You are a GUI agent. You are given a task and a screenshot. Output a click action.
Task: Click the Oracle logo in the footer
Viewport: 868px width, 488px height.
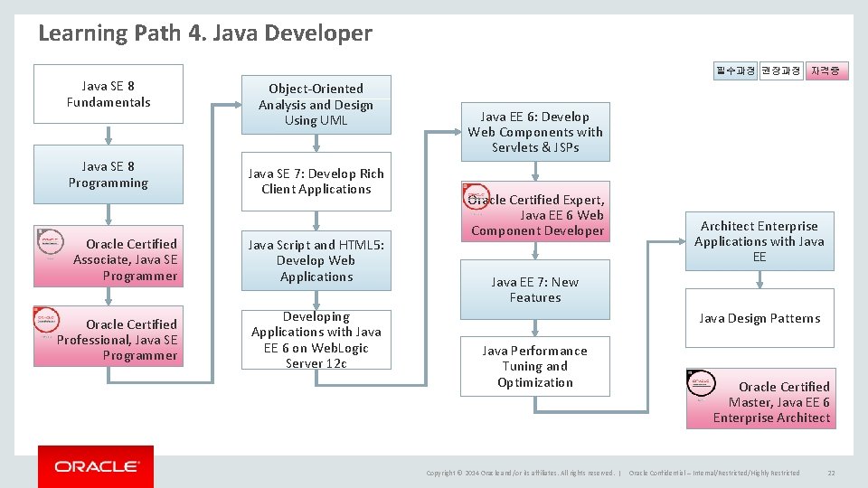[x=96, y=466]
